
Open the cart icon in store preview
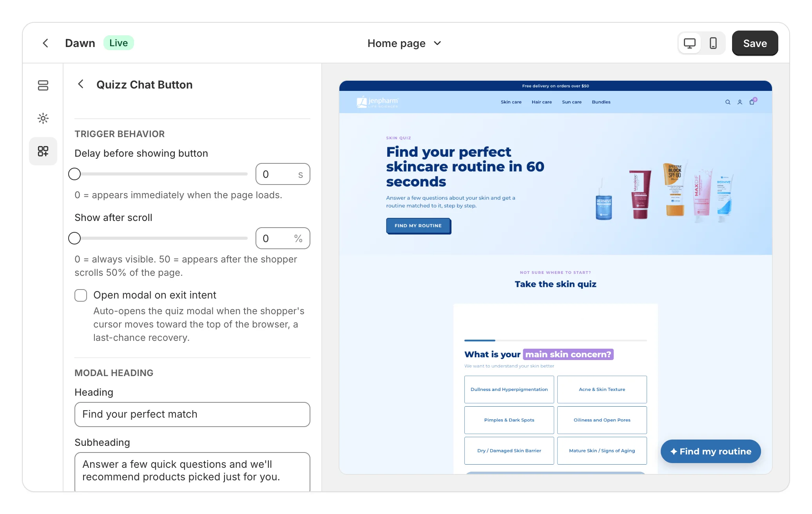pyautogui.click(x=752, y=102)
